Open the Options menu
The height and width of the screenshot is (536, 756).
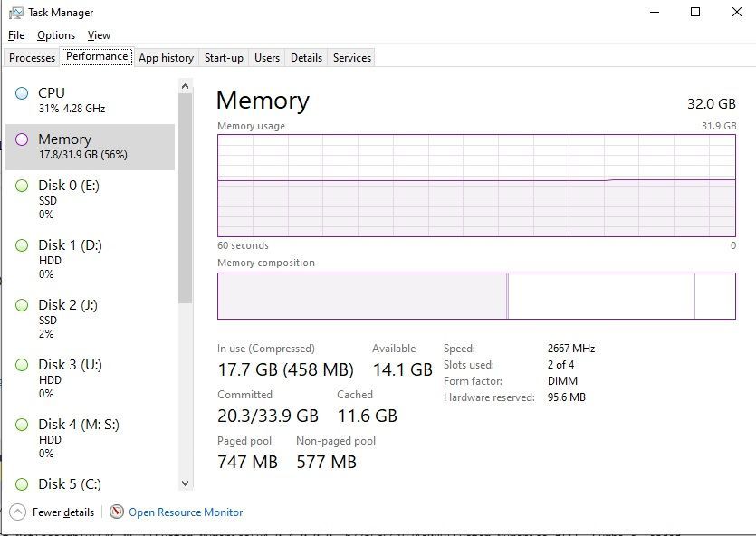[56, 35]
